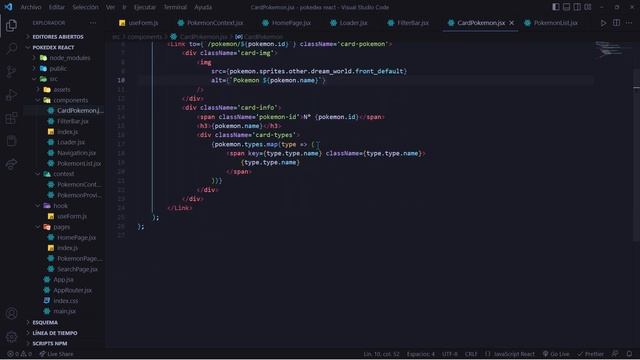Switch to the PokemonList.jsx tab
This screenshot has width=640, height=360.
coord(551,23)
